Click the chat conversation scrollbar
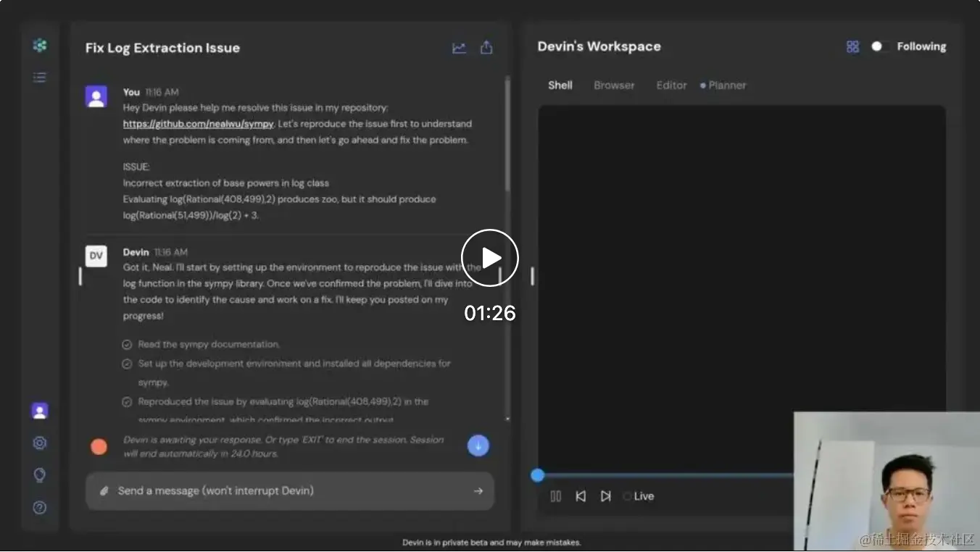Screen dimensions: 980x552 click(507, 135)
